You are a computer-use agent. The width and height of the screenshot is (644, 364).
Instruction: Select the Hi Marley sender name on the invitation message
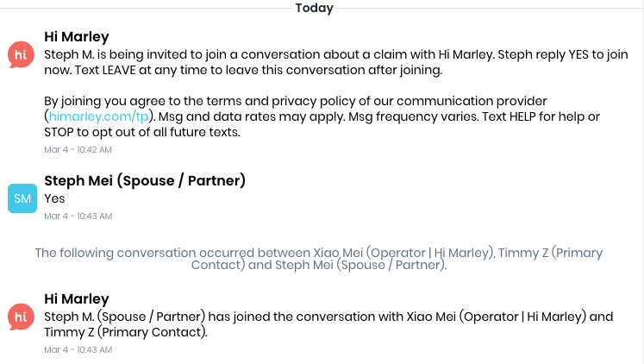pos(77,37)
